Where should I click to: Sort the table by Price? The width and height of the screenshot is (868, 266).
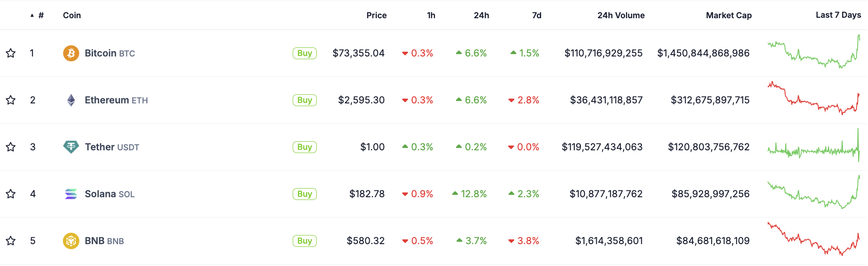[x=376, y=15]
